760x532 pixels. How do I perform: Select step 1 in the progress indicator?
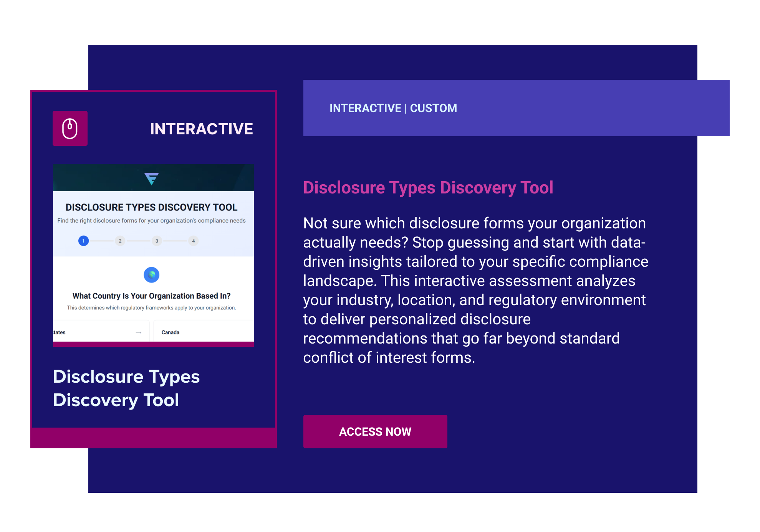pos(83,241)
